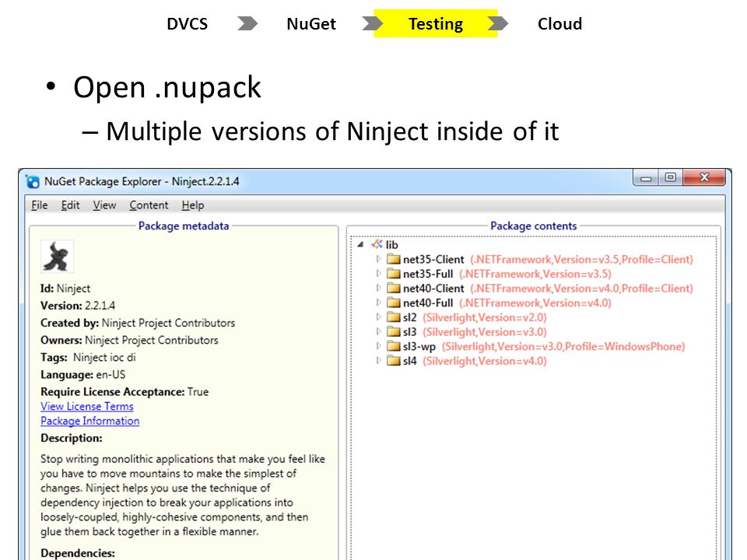This screenshot has height=560, width=747.
Task: Click the 'Owners' contributors line
Action: (x=129, y=340)
